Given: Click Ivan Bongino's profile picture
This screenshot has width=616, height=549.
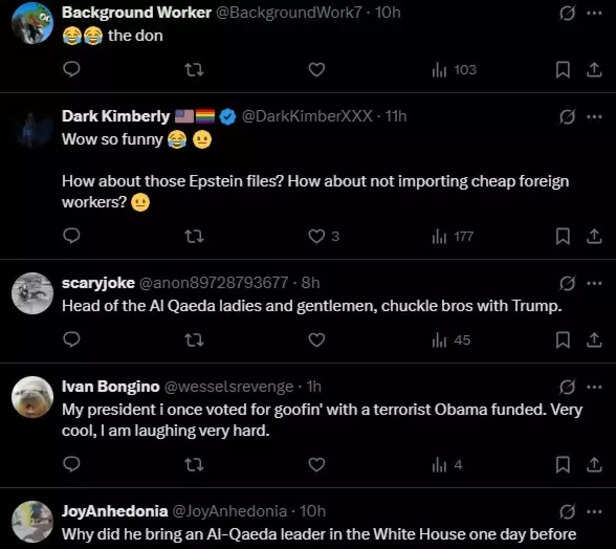Looking at the screenshot, I should pos(32,397).
